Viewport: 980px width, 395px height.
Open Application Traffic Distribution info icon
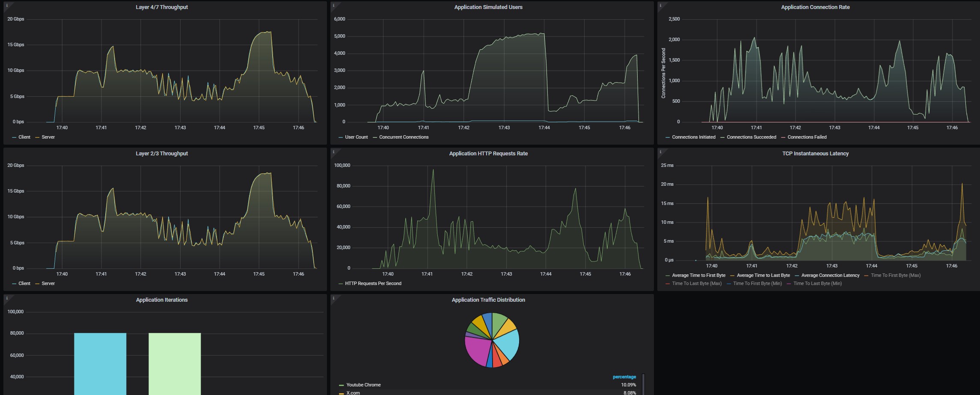coord(333,298)
